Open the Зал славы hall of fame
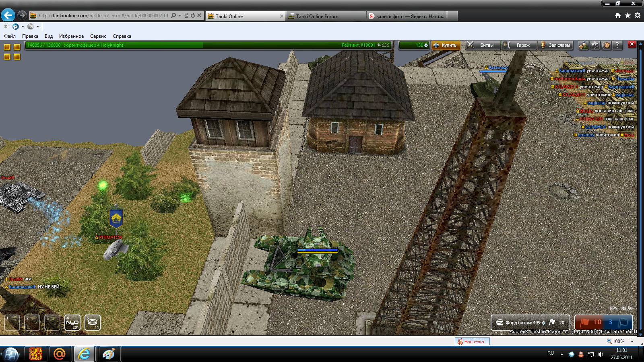 tap(555, 45)
